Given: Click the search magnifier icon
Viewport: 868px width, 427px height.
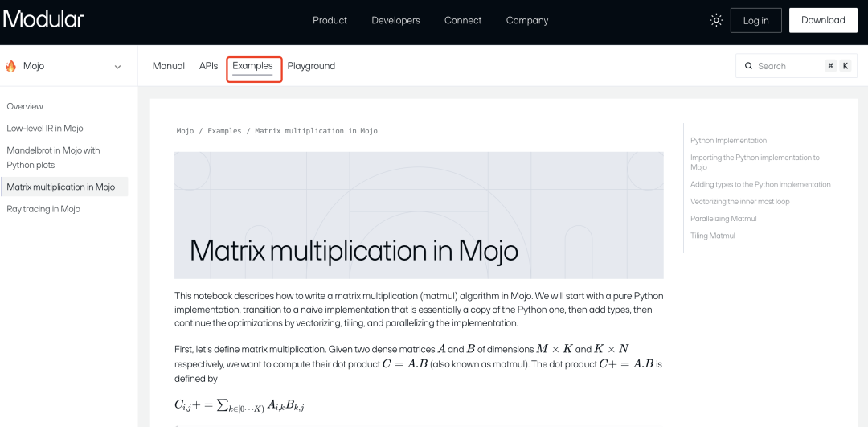Looking at the screenshot, I should 749,66.
